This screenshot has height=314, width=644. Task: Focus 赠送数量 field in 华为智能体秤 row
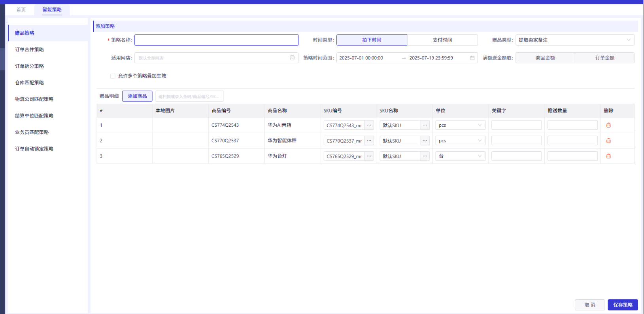point(572,141)
